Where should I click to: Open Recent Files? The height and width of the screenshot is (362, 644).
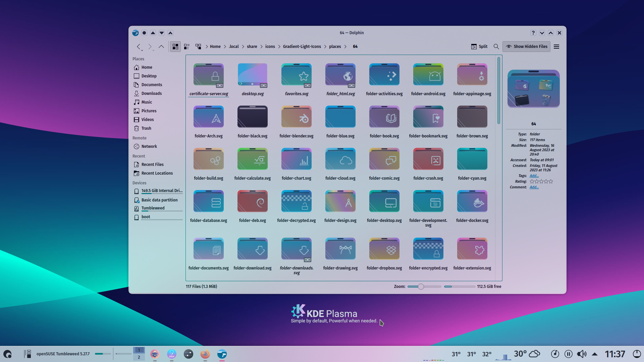click(158, 165)
